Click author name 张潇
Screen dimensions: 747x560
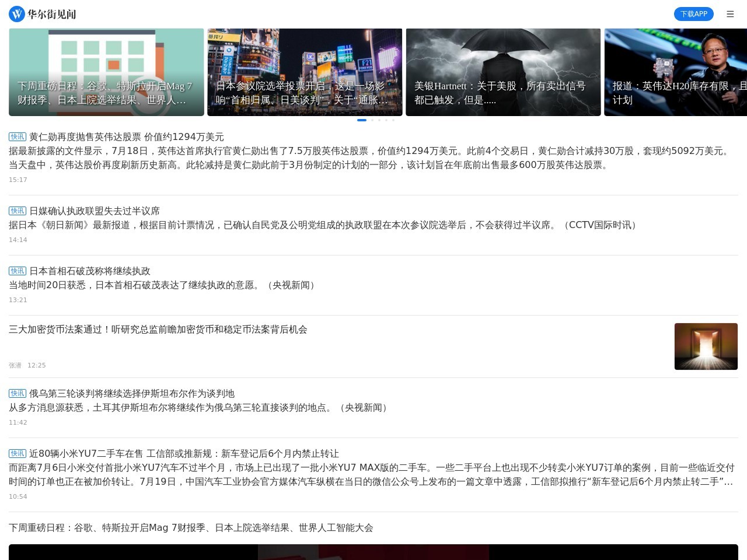click(x=15, y=365)
